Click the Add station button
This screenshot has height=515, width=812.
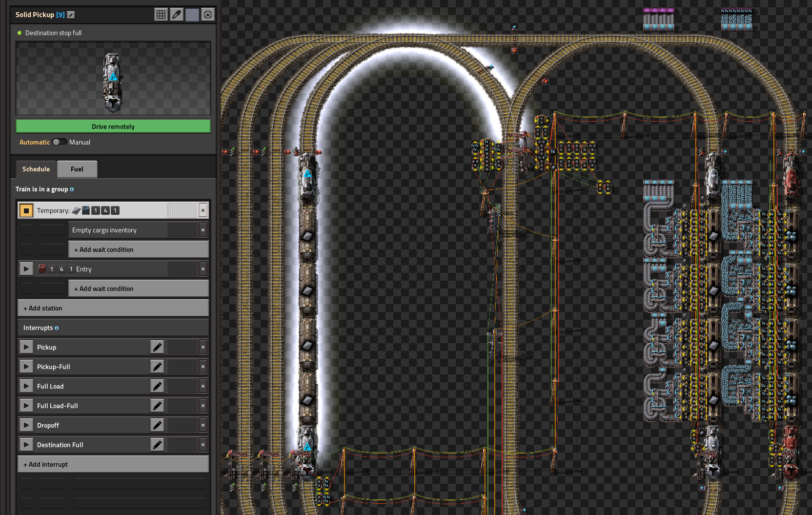coord(113,308)
